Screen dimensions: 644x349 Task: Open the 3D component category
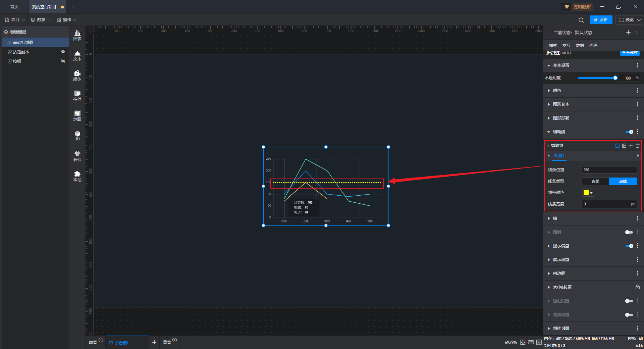pos(77,136)
